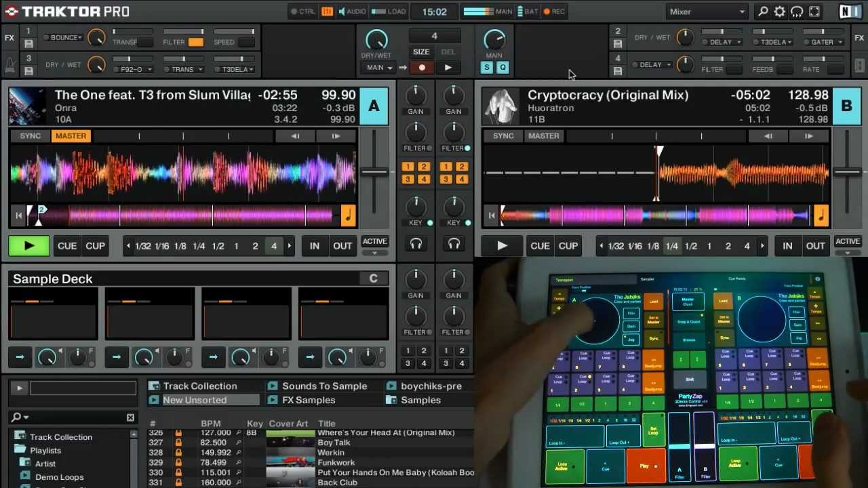868x488 pixels.
Task: Start playback on Deck B
Action: click(502, 246)
